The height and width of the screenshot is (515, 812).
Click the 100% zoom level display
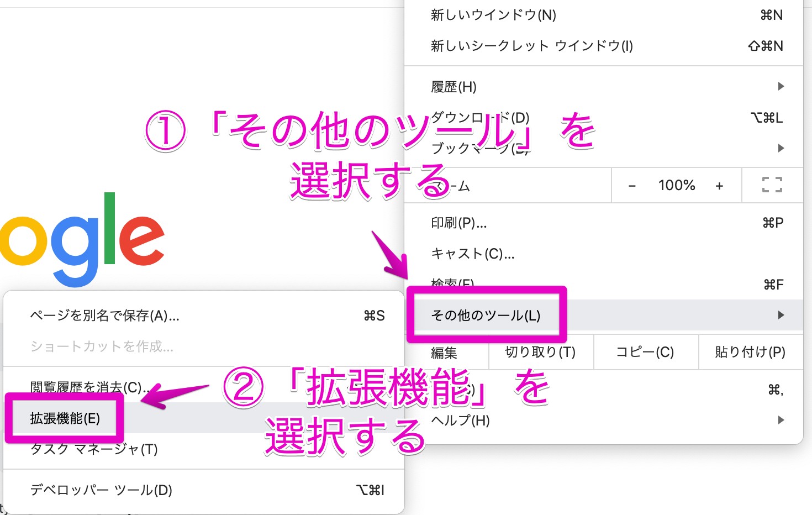click(676, 185)
